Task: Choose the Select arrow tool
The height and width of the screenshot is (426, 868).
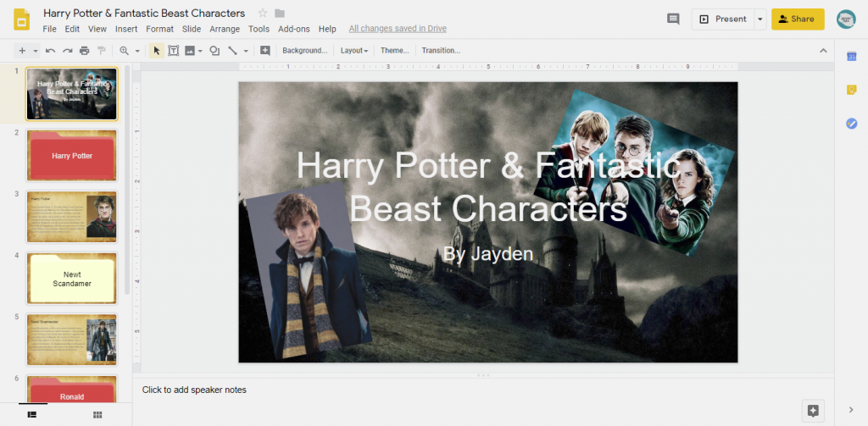Action: pyautogui.click(x=157, y=51)
